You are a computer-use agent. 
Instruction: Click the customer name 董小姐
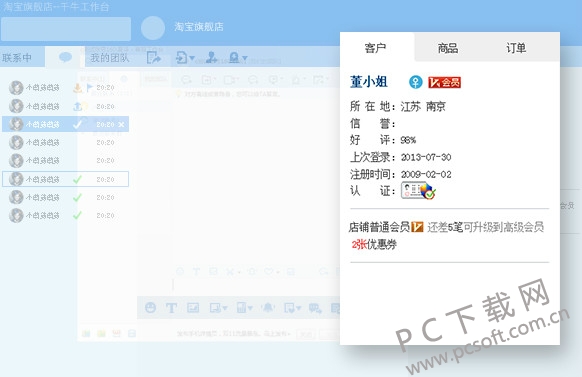click(x=369, y=82)
